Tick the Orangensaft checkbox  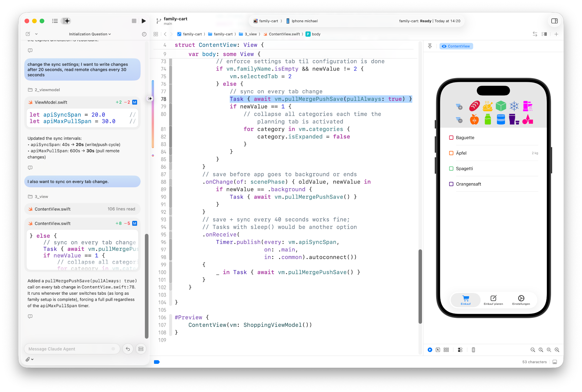[x=451, y=184]
